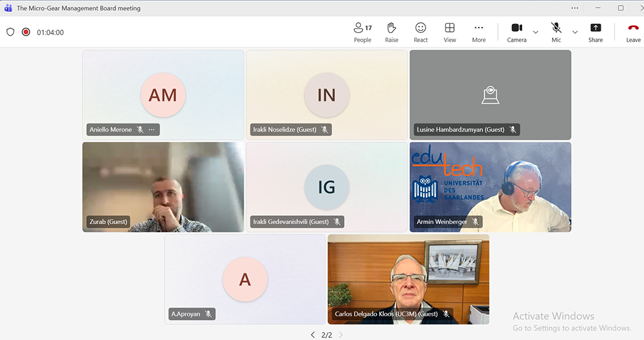The image size is (644, 340).
Task: Open the More options menu
Action: click(479, 32)
